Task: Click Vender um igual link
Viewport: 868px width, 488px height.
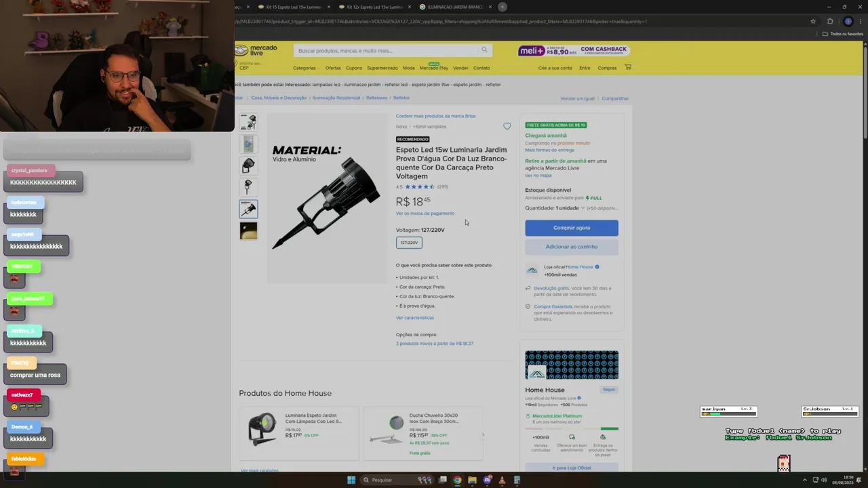Action: pyautogui.click(x=577, y=98)
